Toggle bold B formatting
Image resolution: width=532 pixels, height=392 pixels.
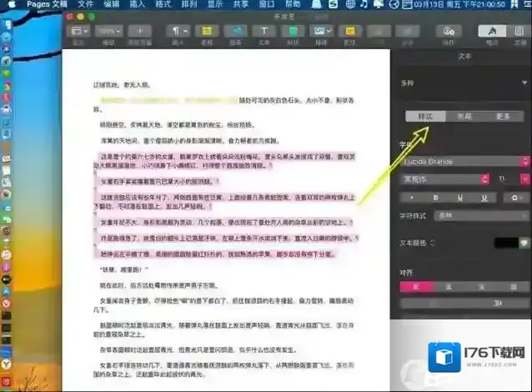(436, 198)
